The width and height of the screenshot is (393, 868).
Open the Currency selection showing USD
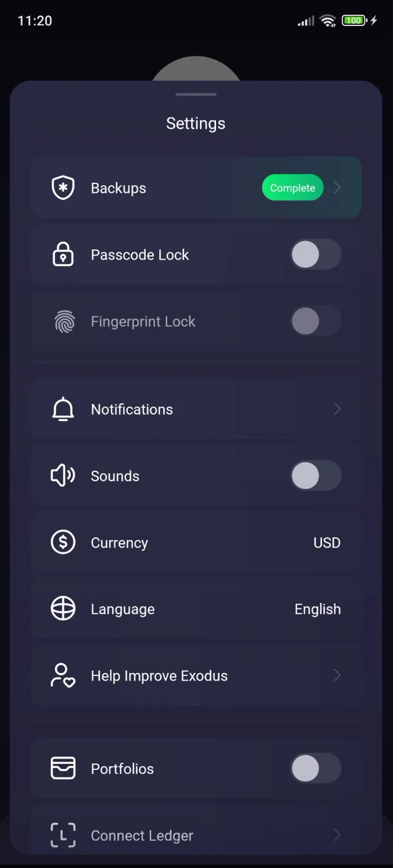(327, 542)
